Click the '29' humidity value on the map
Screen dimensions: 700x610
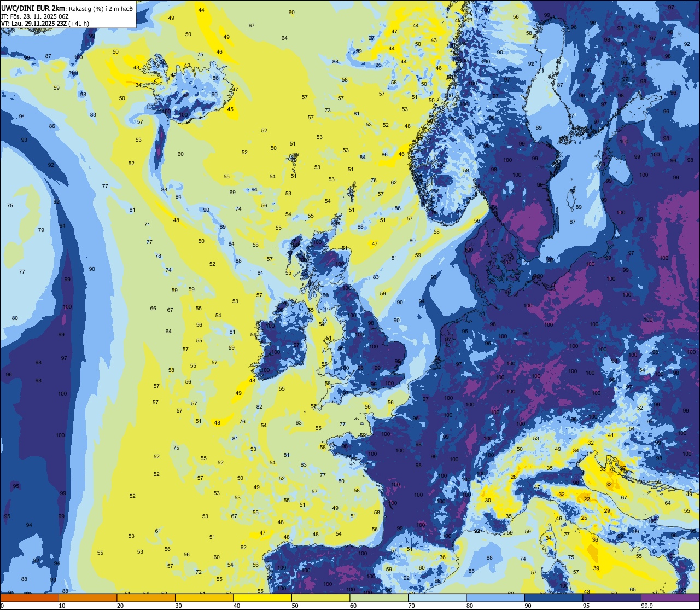(x=607, y=510)
